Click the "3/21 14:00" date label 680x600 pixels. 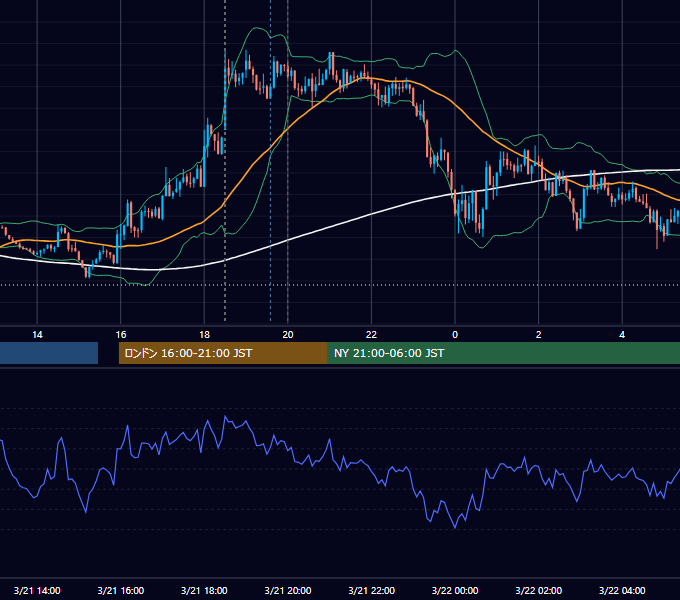[x=37, y=590]
